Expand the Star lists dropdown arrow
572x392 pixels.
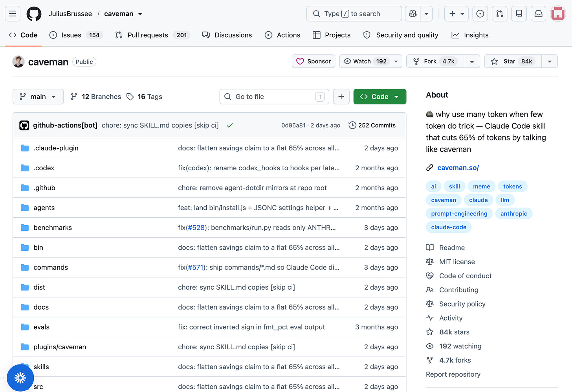550,61
